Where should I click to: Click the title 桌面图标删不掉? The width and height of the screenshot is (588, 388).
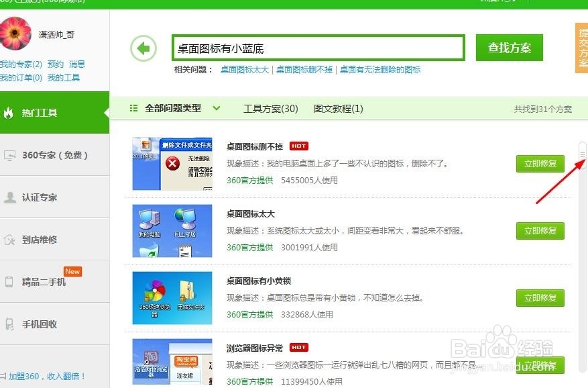tap(255, 146)
